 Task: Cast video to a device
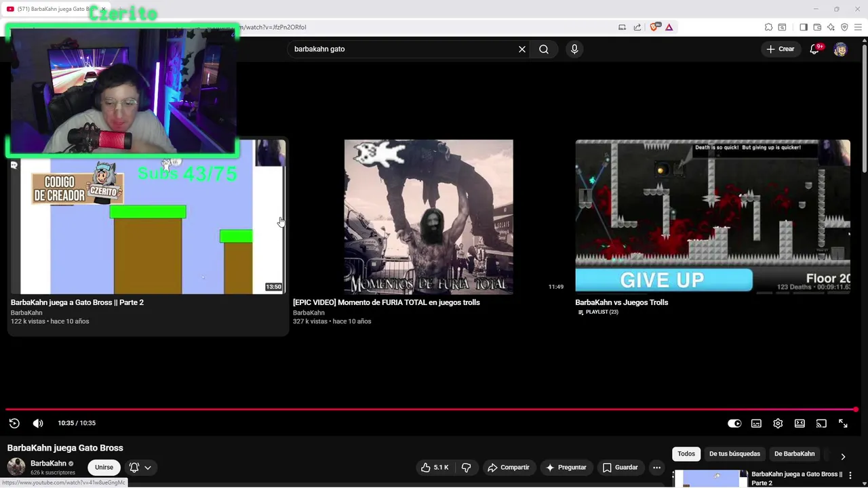[821, 423]
